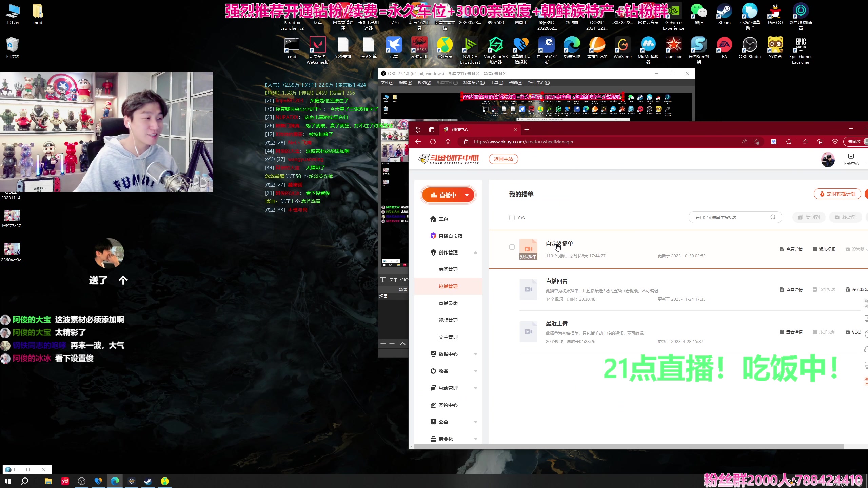
Task: Select the 自定义播单 checkbox
Action: [x=512, y=247]
